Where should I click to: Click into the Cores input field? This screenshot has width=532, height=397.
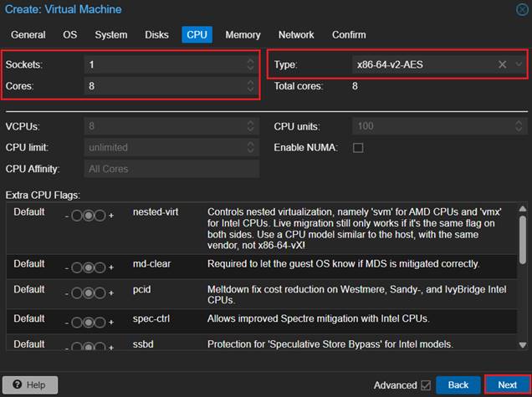163,86
